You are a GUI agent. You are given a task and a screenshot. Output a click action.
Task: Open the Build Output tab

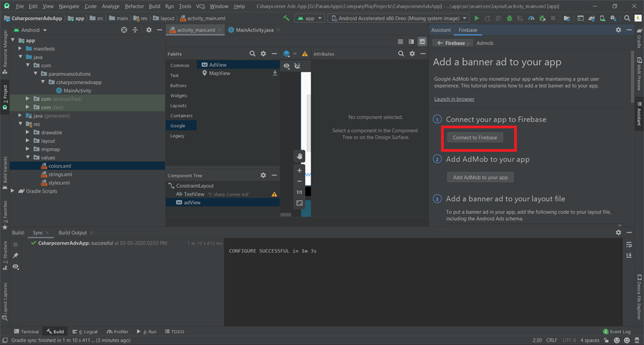coord(73,233)
